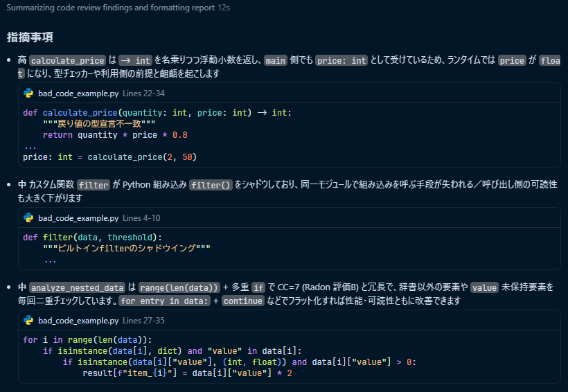Click the code line 'return quantity * price * 0.8'
The image size is (568, 392).
point(115,135)
